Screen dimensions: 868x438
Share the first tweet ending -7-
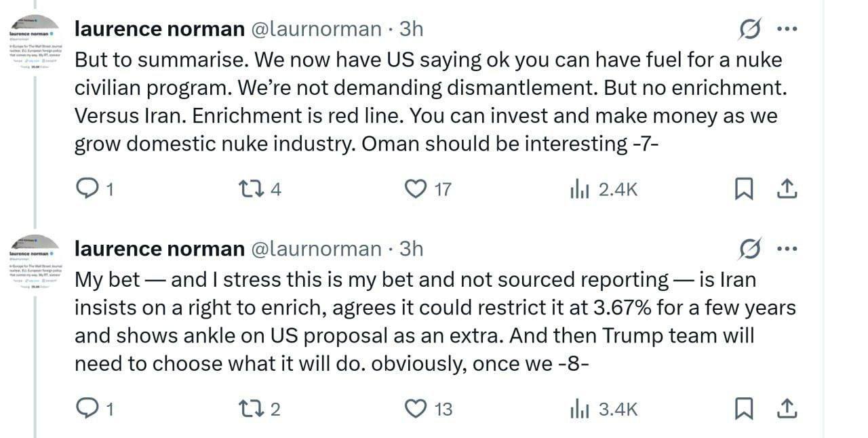click(x=786, y=190)
